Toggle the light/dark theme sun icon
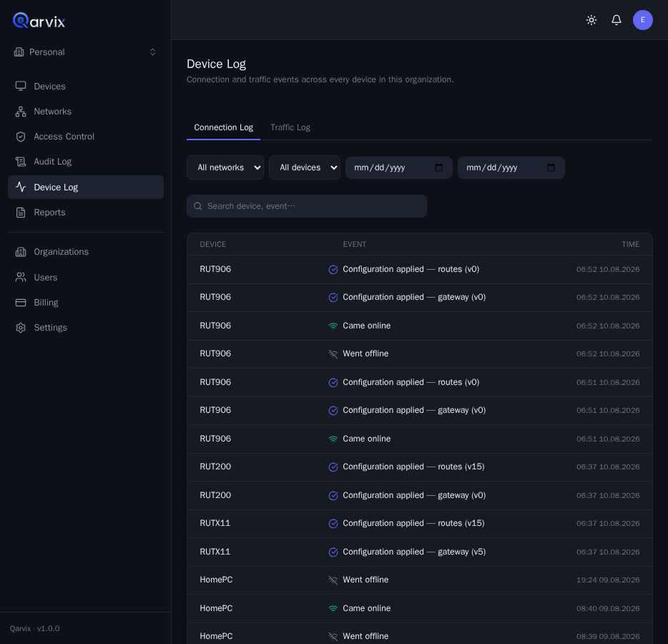Image resolution: width=668 pixels, height=644 pixels. (x=591, y=20)
